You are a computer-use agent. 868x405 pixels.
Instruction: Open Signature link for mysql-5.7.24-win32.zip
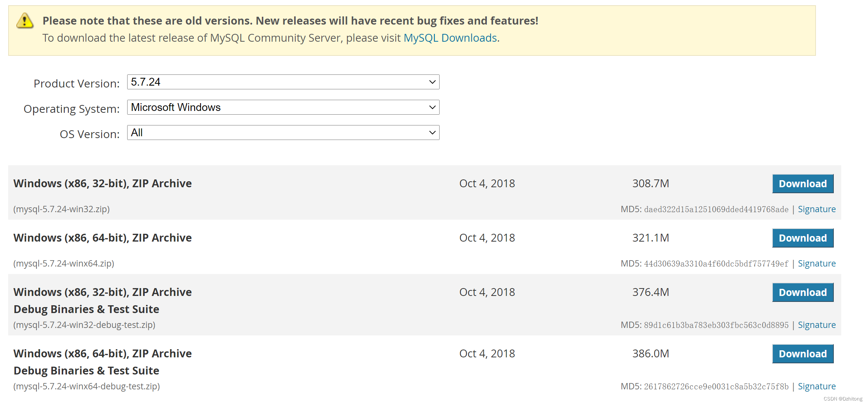(x=816, y=209)
